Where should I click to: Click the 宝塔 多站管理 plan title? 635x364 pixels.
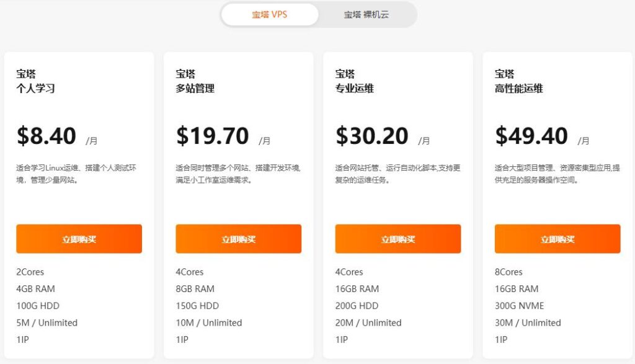(x=195, y=81)
